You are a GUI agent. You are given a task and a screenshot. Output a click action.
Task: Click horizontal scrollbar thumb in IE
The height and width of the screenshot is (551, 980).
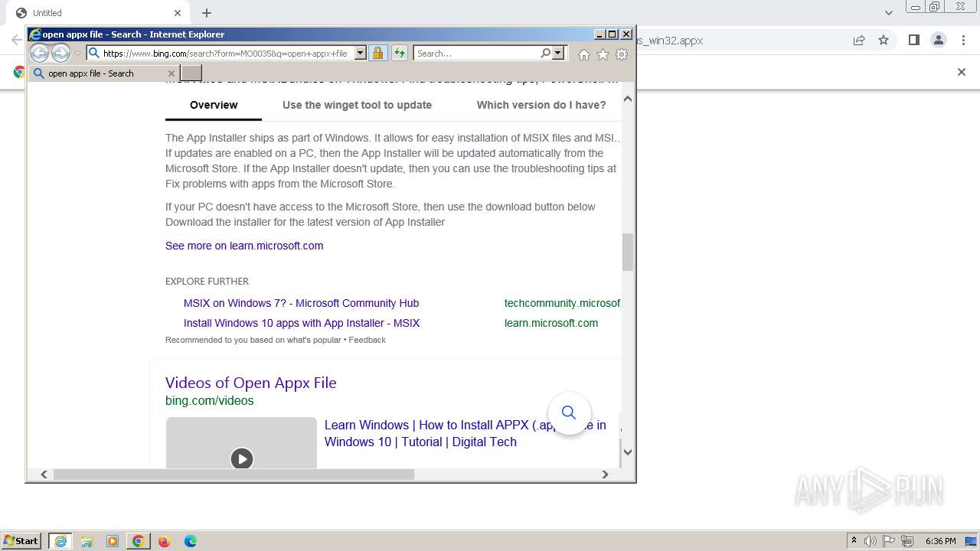point(234,474)
